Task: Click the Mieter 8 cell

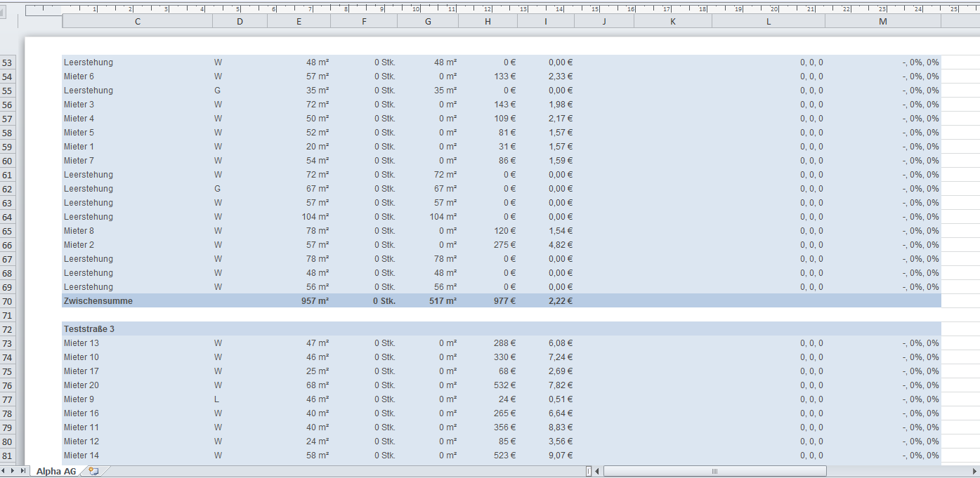Action: [138, 231]
